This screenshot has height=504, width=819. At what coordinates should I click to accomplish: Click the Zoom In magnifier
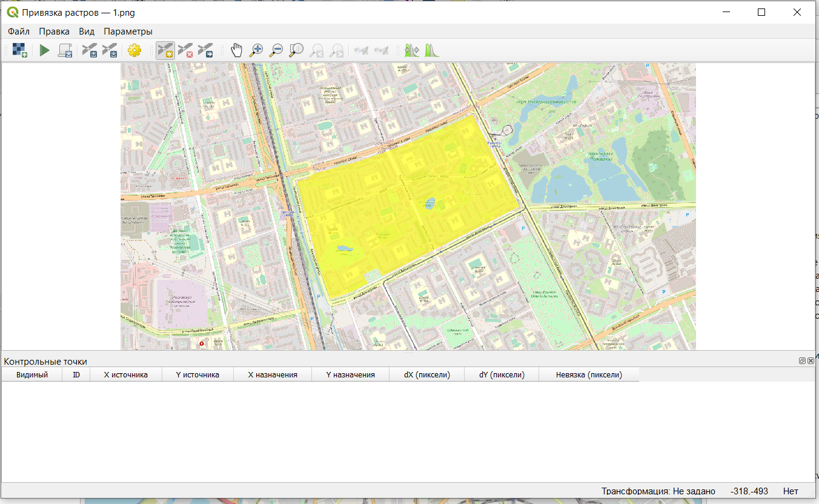(256, 50)
